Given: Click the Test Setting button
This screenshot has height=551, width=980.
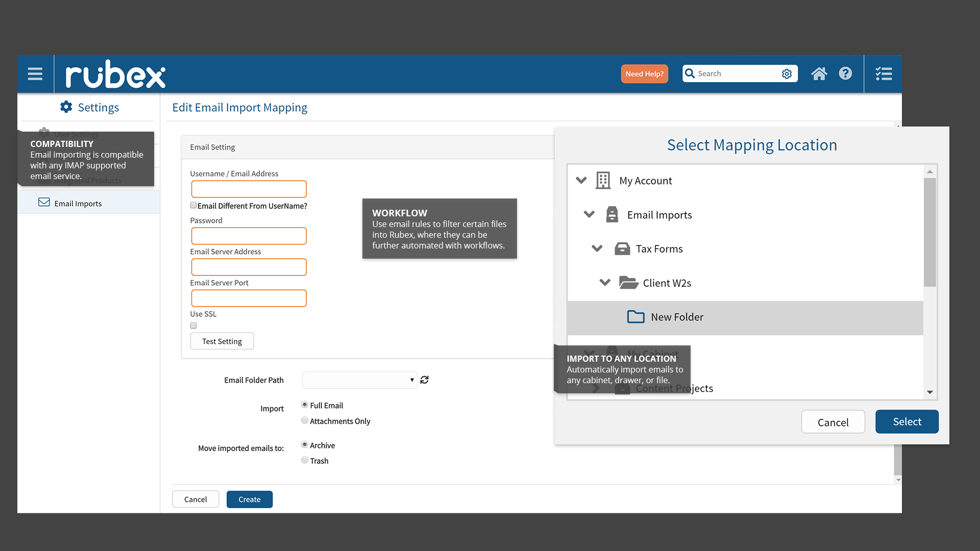Looking at the screenshot, I should point(222,341).
